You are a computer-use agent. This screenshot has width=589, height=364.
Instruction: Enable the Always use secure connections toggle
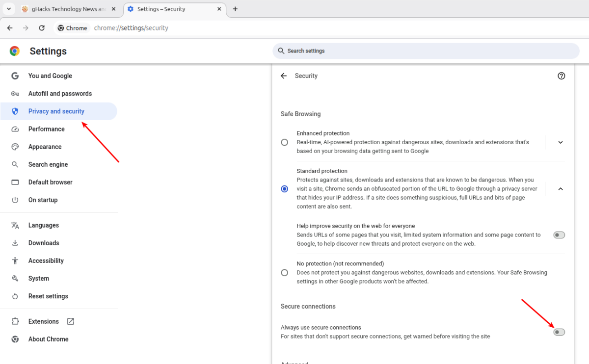pos(559,332)
